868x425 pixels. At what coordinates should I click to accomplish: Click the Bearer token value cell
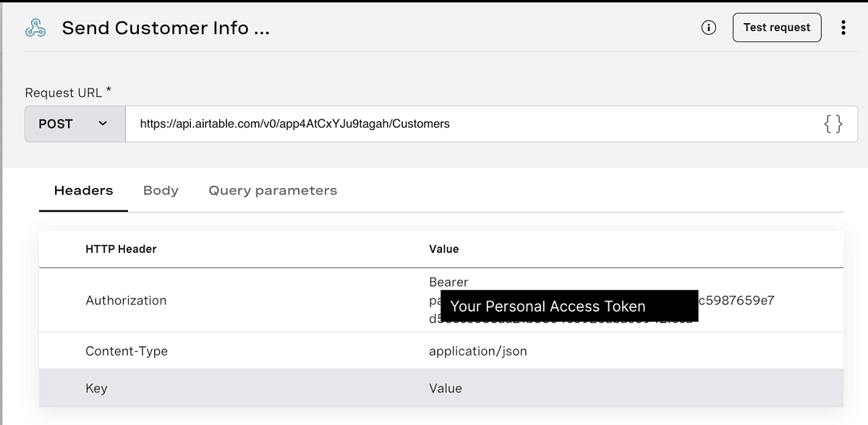tap(602, 300)
